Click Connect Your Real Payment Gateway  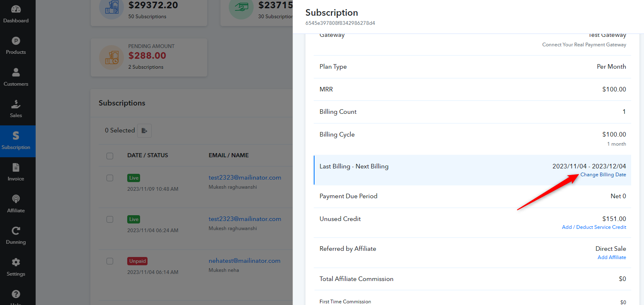(584, 45)
